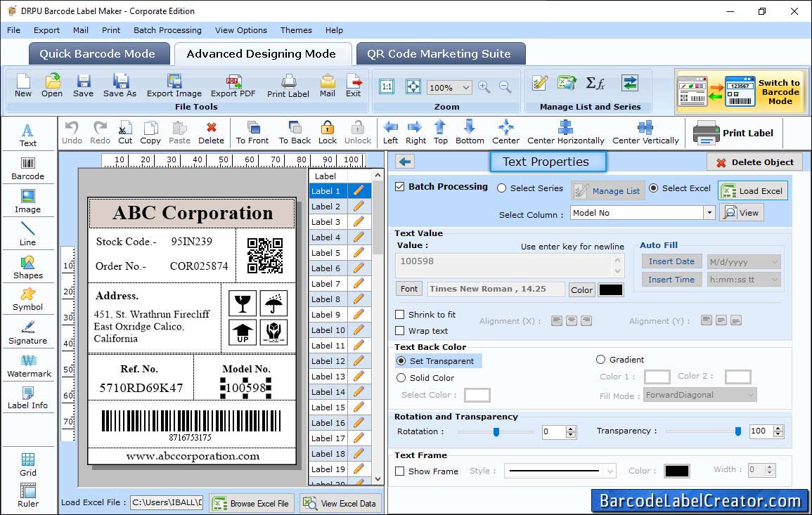Image resolution: width=812 pixels, height=515 pixels.
Task: Open the zoom percentage dropdown
Action: [x=465, y=87]
